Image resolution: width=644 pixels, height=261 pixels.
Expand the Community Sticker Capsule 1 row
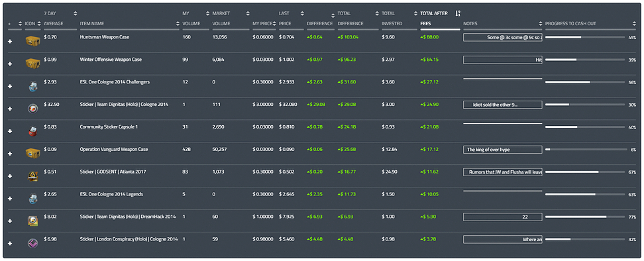click(10, 131)
